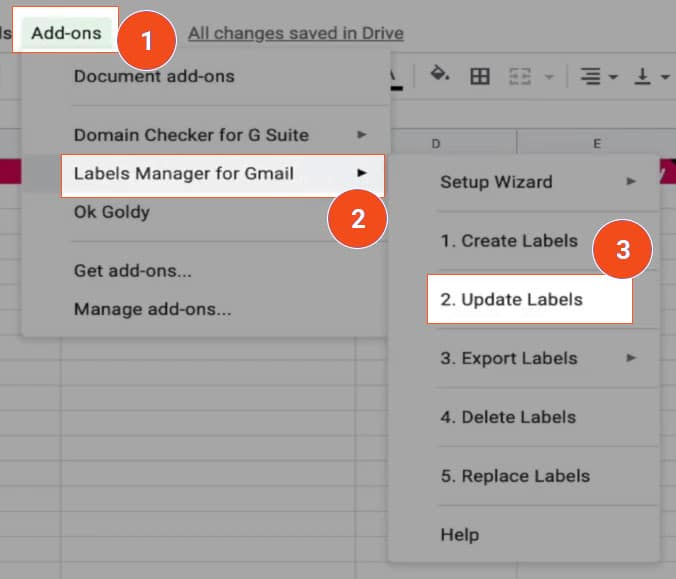Expand the Export Labels arrow
This screenshot has height=579, width=676.
tap(631, 358)
